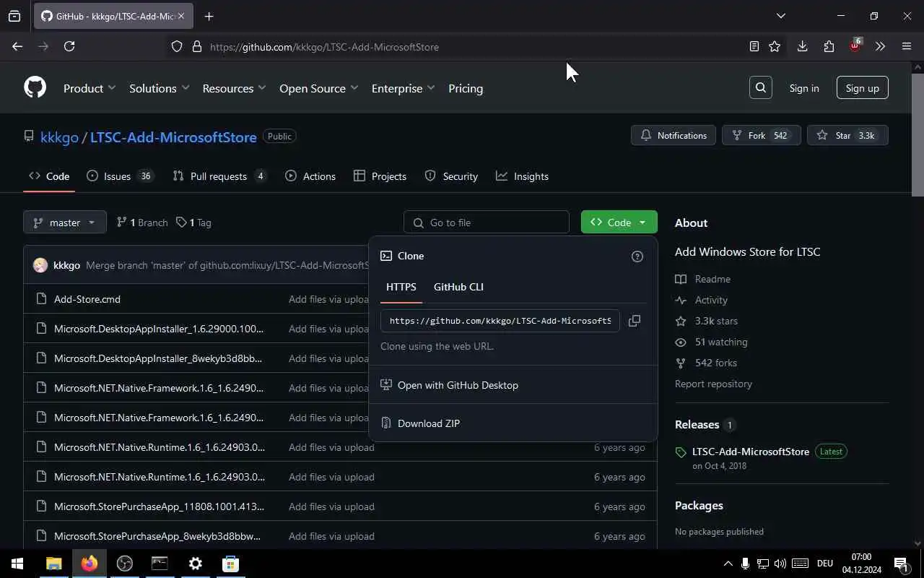924x578 pixels.
Task: Click the page vertical scrollbar thumb
Action: coord(918,134)
